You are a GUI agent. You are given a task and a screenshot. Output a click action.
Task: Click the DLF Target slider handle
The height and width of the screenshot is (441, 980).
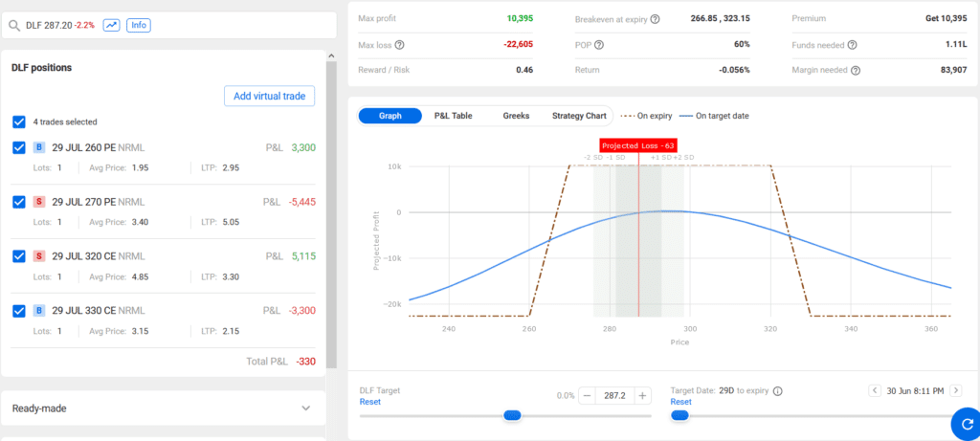pyautogui.click(x=513, y=415)
